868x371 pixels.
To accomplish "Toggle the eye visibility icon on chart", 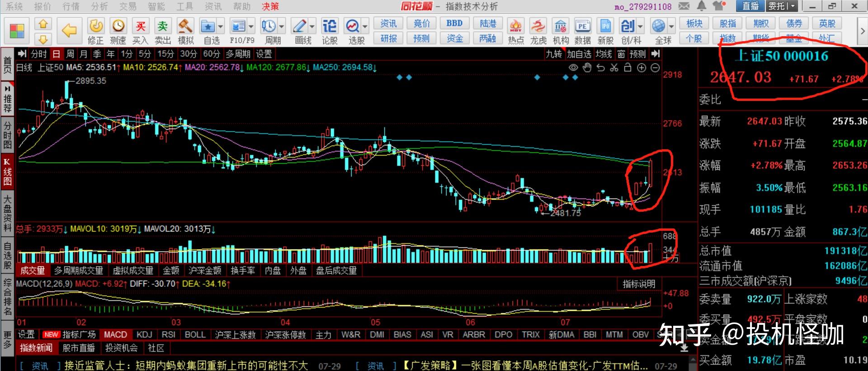I will [573, 68].
